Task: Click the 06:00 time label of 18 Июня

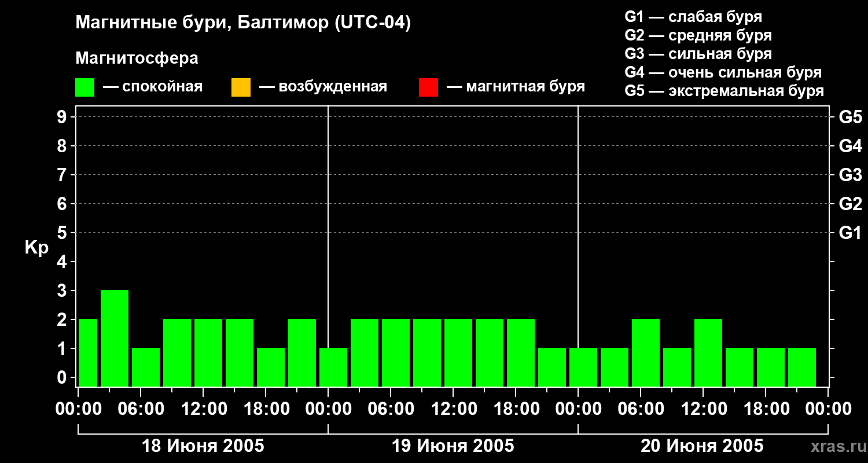Action: tap(141, 409)
